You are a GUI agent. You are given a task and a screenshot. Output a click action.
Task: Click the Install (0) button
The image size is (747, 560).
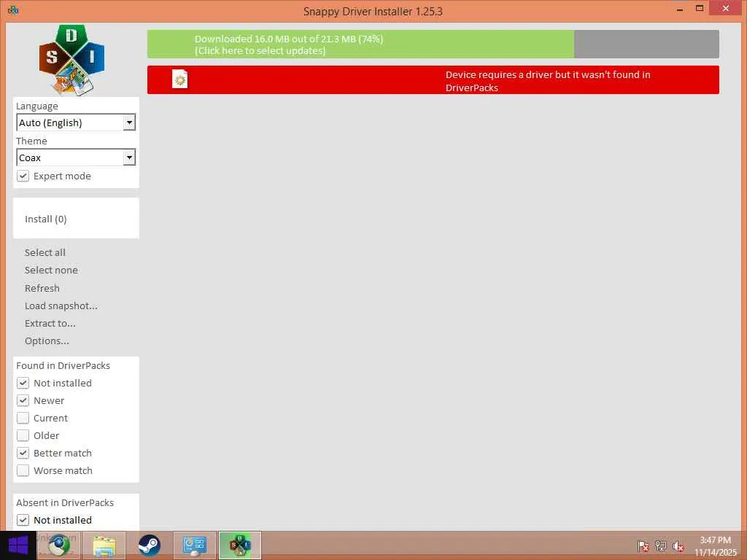click(76, 219)
